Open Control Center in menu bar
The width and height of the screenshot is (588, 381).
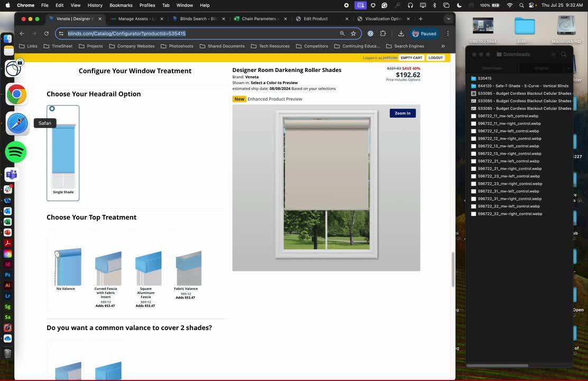click(531, 5)
